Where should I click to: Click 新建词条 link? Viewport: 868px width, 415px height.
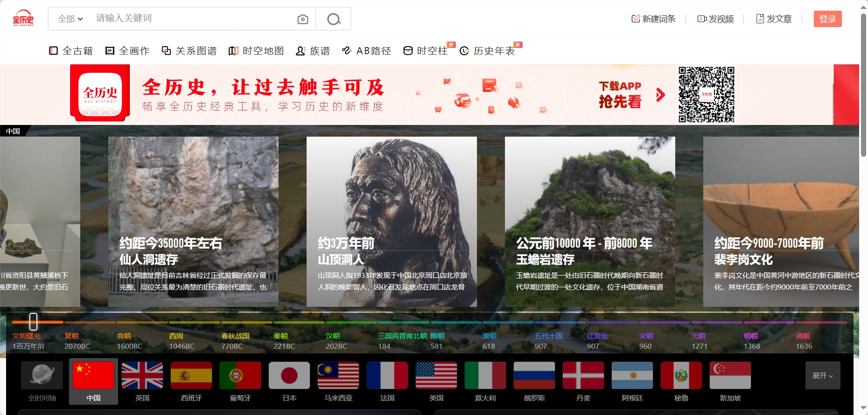click(654, 19)
